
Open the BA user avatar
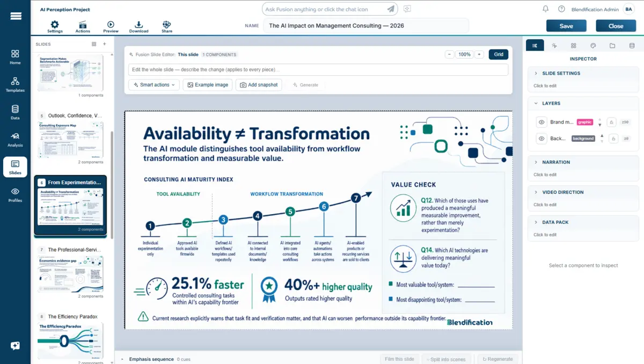point(628,9)
